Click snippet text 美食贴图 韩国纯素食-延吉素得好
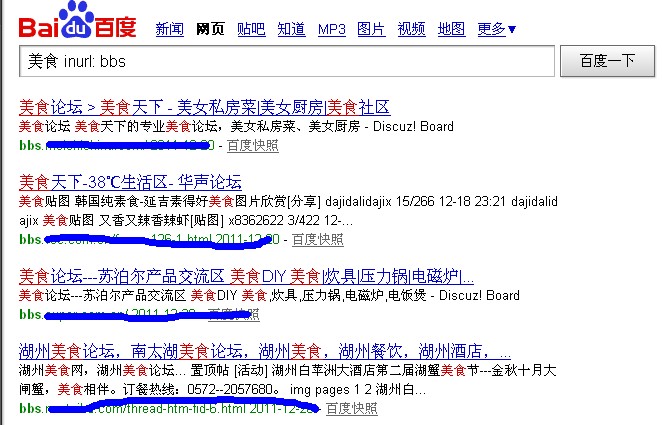Image resolution: width=662 pixels, height=425 pixels. click(288, 201)
